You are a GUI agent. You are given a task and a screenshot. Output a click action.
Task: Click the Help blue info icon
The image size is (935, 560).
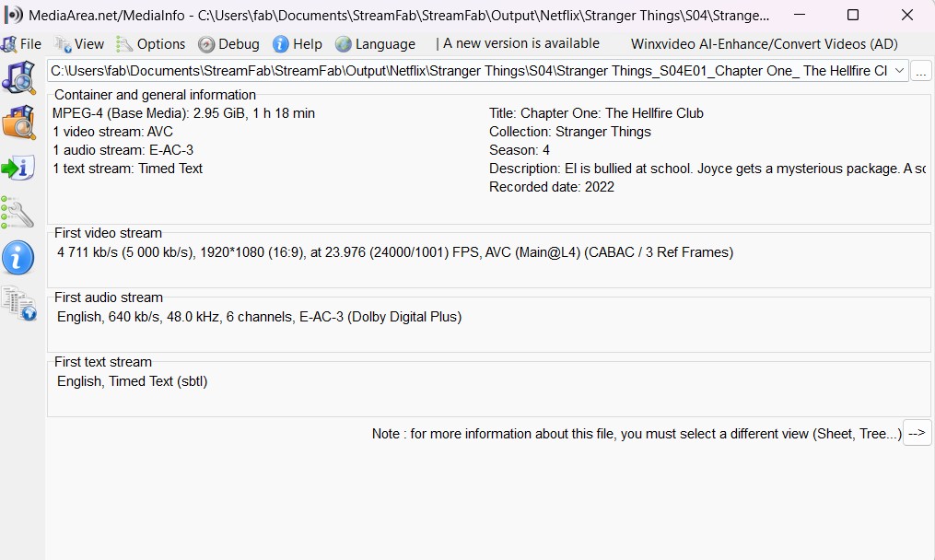pos(279,43)
